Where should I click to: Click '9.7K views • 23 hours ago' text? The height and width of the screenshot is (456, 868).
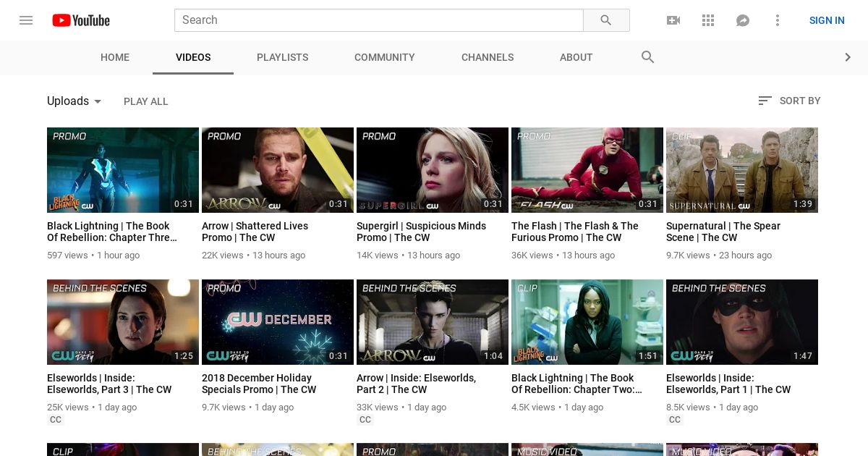pyautogui.click(x=719, y=256)
